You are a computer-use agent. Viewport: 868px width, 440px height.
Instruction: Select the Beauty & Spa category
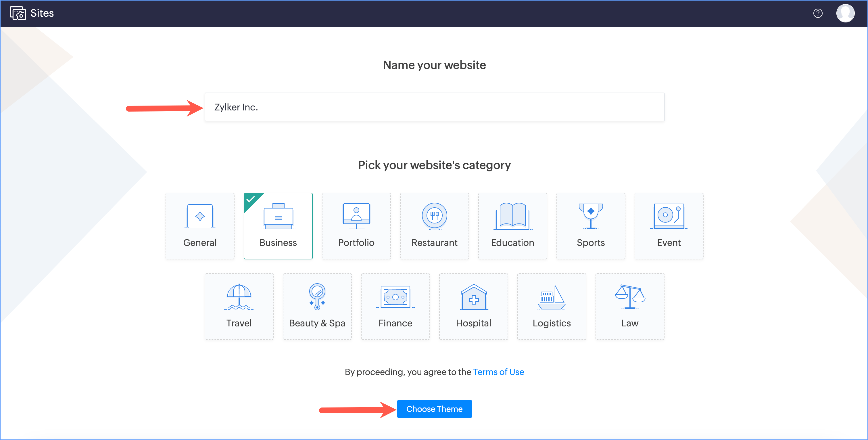tap(317, 306)
